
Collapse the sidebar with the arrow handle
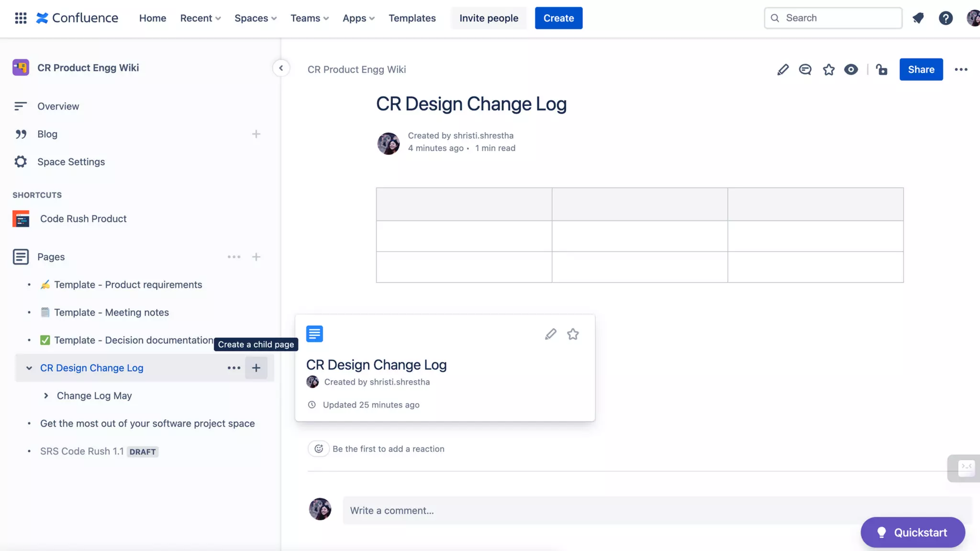281,68
